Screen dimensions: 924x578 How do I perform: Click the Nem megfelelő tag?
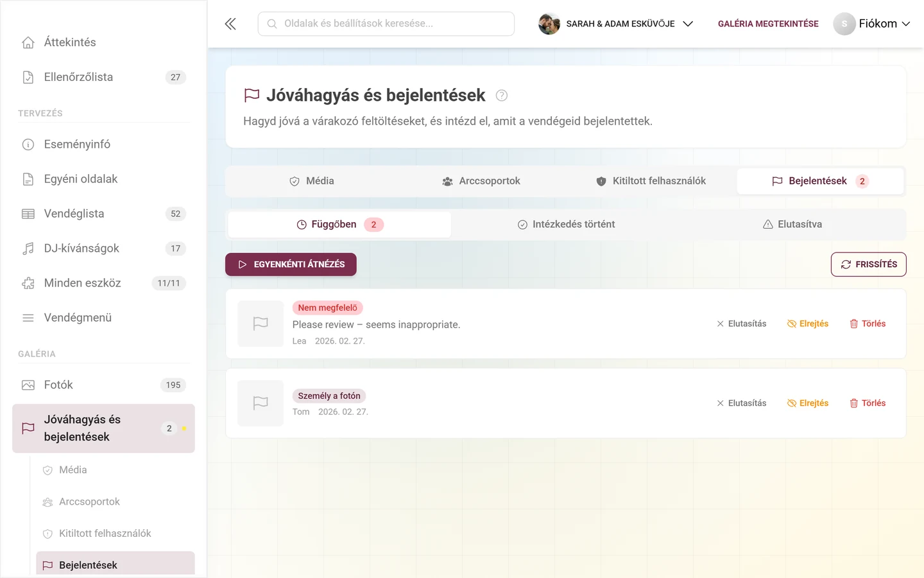[x=328, y=308]
